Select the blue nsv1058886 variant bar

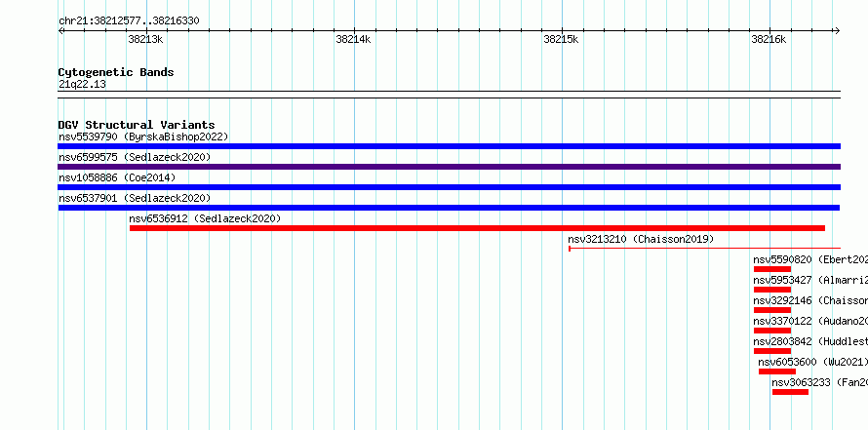click(449, 187)
